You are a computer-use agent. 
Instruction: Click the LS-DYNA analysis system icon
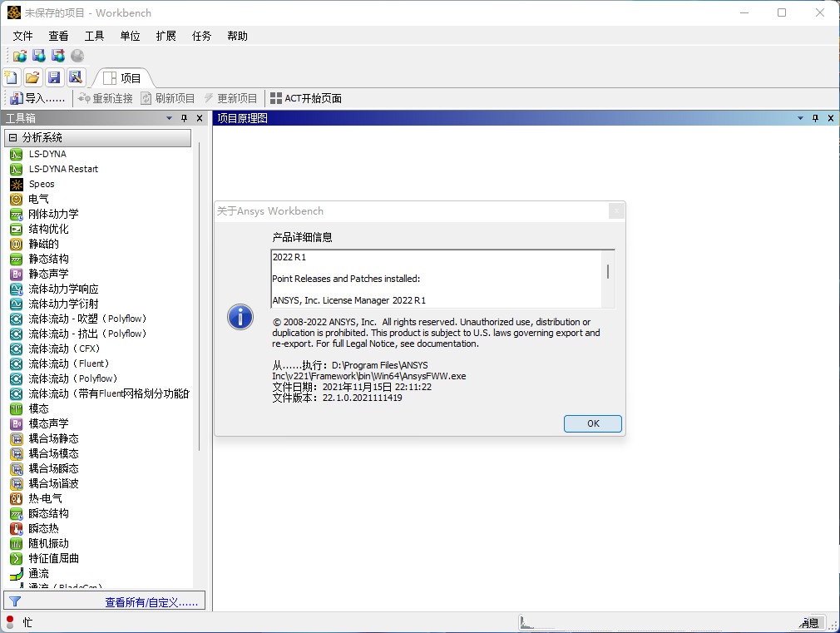[16, 155]
